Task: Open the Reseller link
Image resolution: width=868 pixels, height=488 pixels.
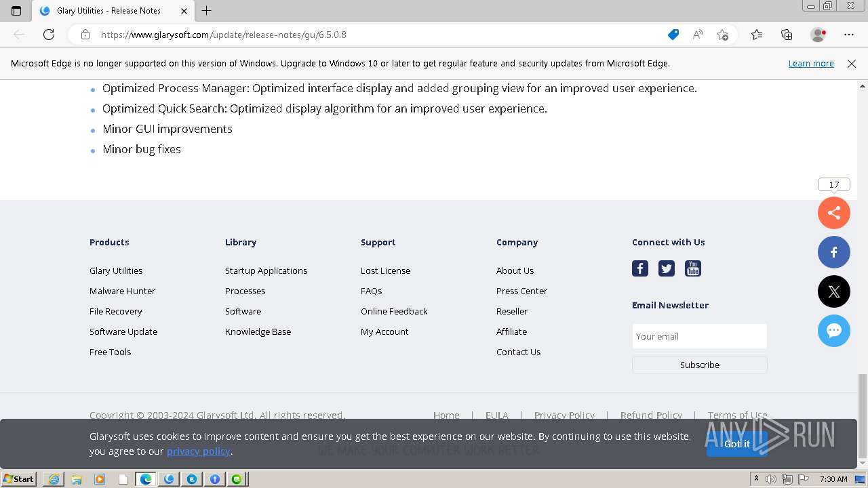Action: pyautogui.click(x=512, y=311)
